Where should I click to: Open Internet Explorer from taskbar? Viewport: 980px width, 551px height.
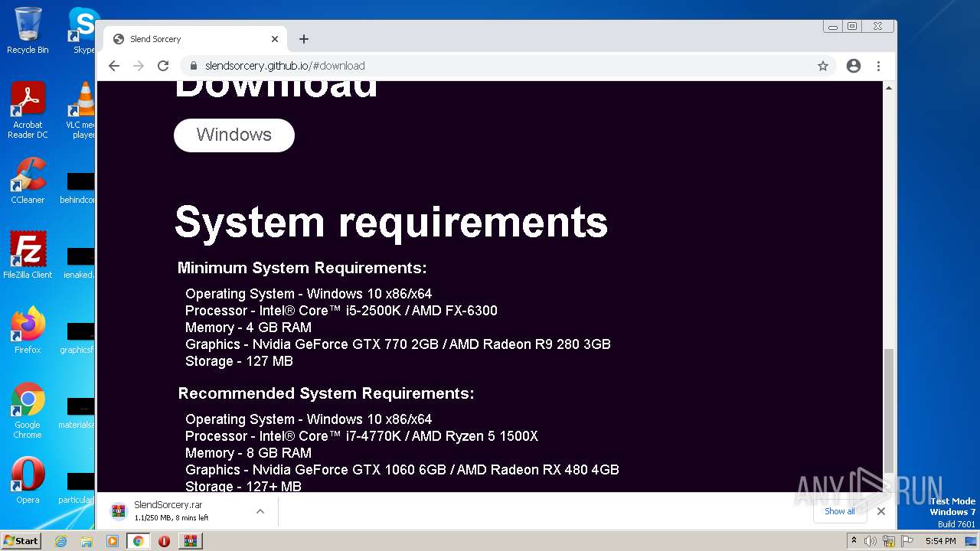(x=61, y=541)
